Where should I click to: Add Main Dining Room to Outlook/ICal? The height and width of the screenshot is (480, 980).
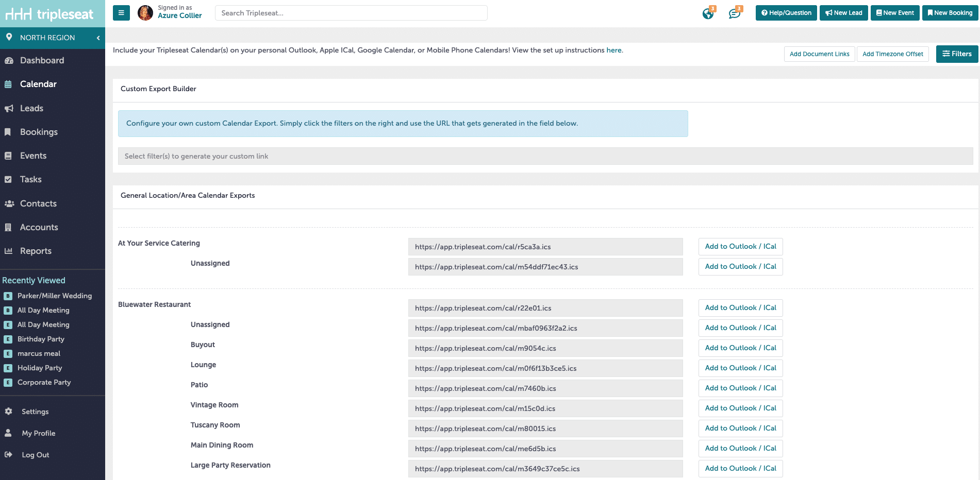point(740,449)
